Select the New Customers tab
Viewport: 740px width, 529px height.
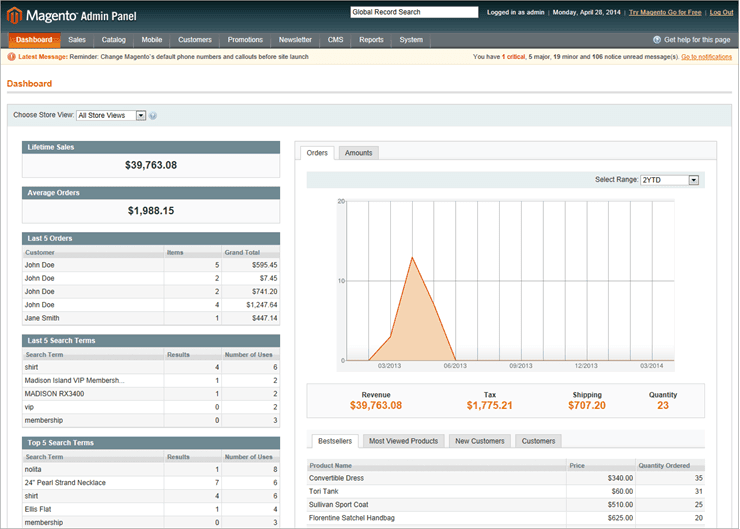pos(480,441)
